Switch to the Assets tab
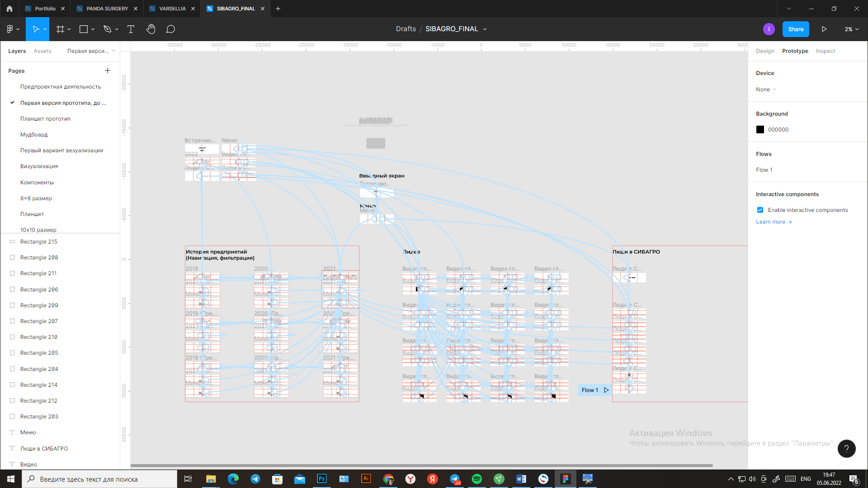The image size is (868, 488). click(x=42, y=51)
